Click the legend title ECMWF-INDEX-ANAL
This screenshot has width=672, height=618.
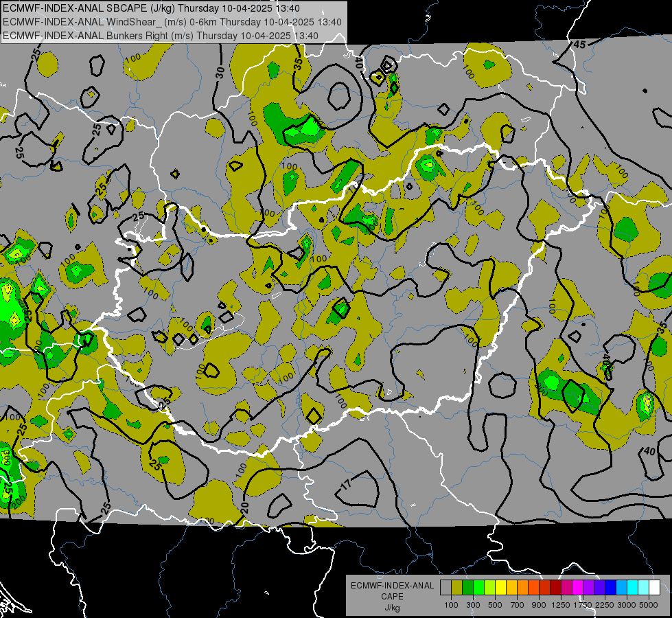tap(392, 586)
